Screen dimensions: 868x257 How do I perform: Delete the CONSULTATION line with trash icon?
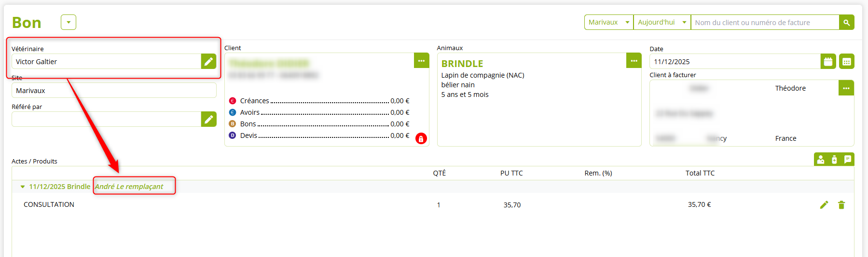[841, 205]
